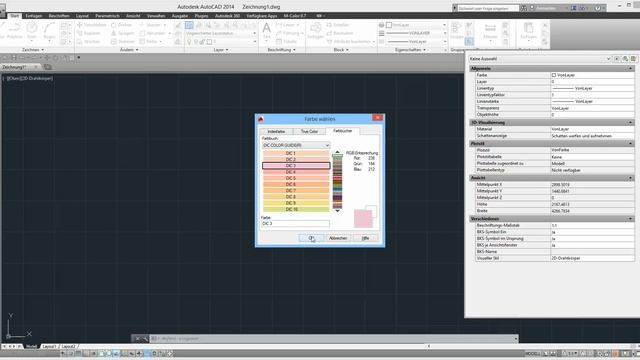Viewport: 640px width, 360px height.
Task: Click the new drawing tab plus icon
Action: click(x=48, y=67)
